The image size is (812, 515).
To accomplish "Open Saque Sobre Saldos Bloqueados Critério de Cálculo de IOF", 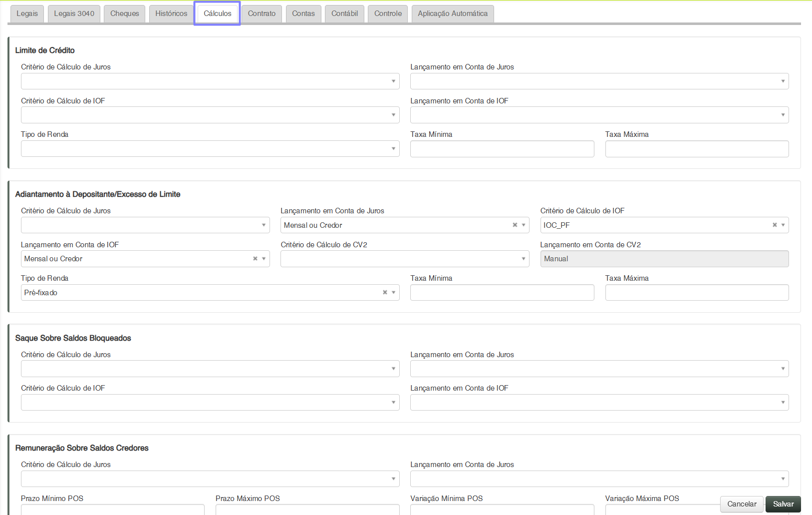I will [210, 403].
